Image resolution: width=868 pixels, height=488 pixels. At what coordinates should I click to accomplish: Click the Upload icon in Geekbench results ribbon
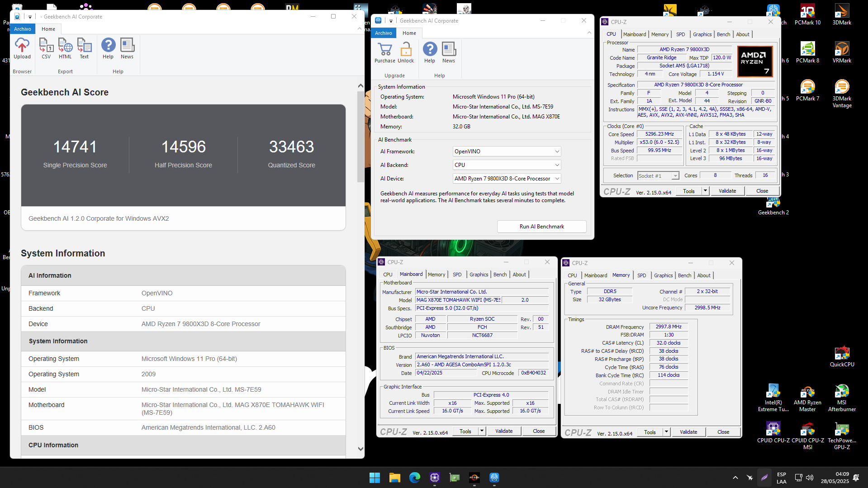click(x=22, y=48)
